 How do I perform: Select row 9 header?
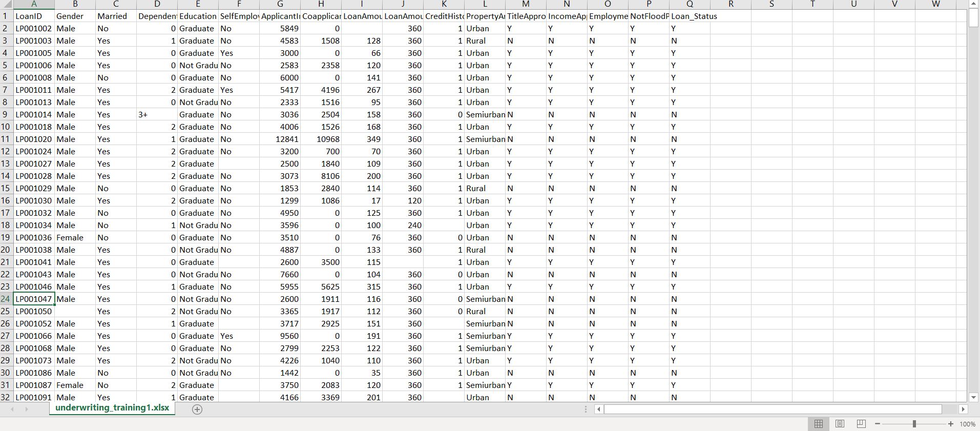[x=6, y=114]
